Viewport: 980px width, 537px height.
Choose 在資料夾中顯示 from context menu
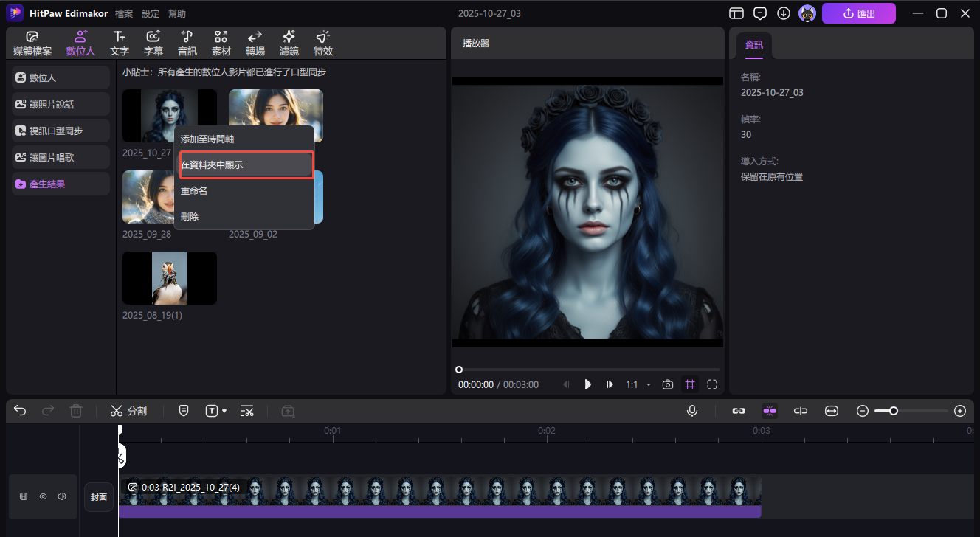pyautogui.click(x=246, y=165)
